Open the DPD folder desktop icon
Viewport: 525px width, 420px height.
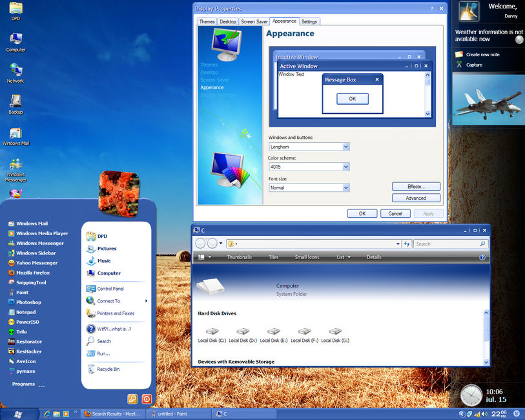point(15,10)
